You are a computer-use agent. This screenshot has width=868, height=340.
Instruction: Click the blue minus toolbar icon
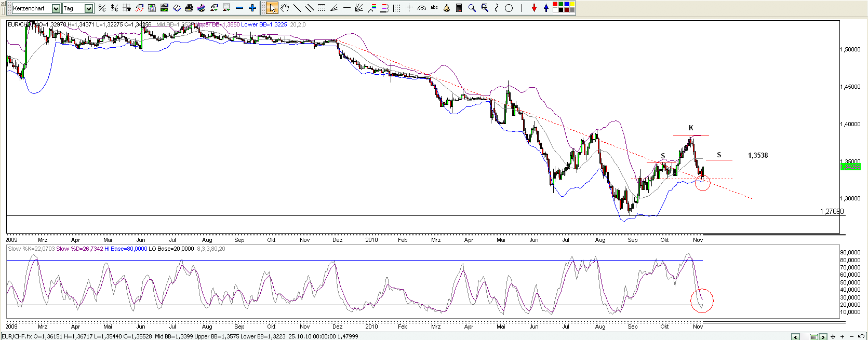[x=239, y=8]
